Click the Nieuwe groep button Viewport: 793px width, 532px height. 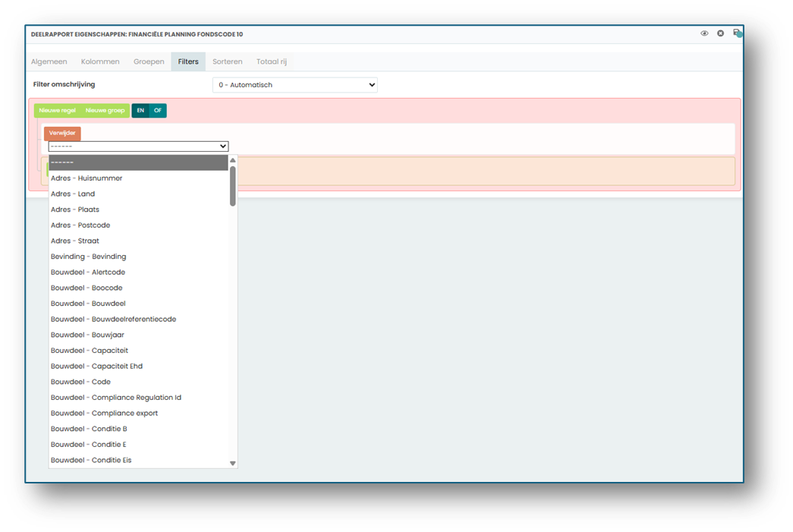pos(105,110)
